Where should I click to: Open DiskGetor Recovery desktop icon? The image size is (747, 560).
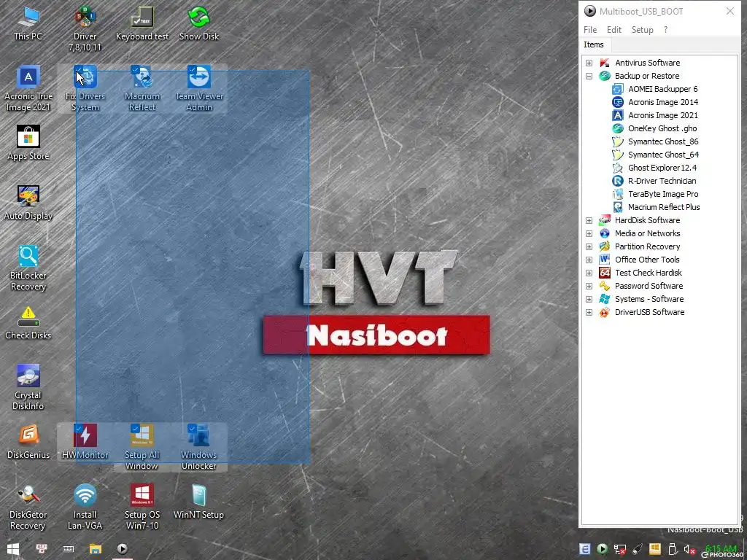(28, 507)
